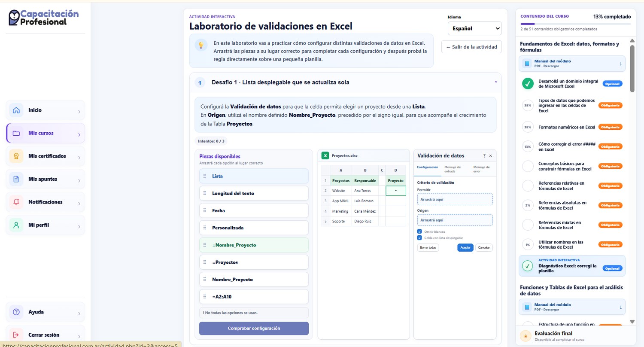Close the Validación de datos dialog
The width and height of the screenshot is (644, 347).
click(490, 155)
